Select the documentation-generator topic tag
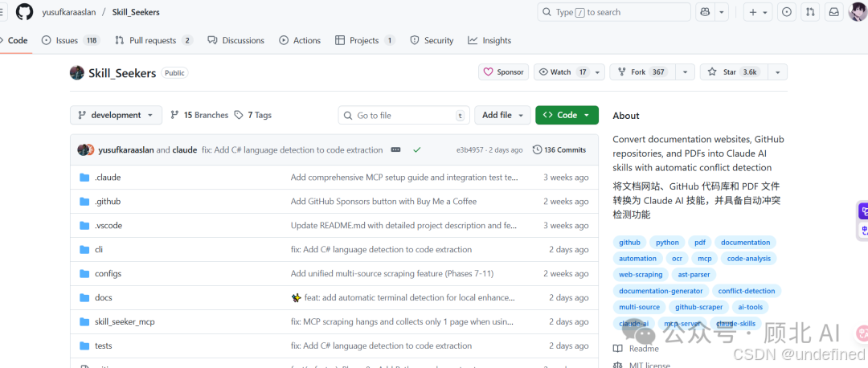 661,291
